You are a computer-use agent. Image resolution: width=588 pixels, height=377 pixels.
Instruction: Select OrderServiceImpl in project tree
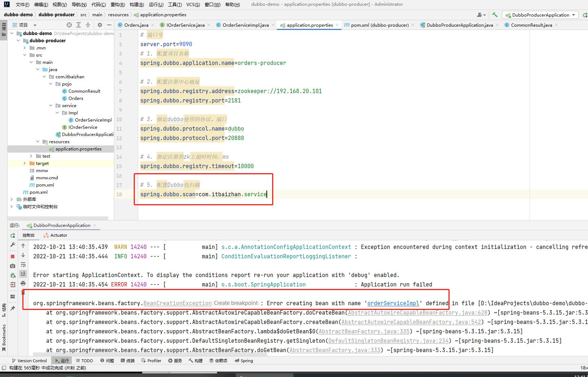(93, 120)
